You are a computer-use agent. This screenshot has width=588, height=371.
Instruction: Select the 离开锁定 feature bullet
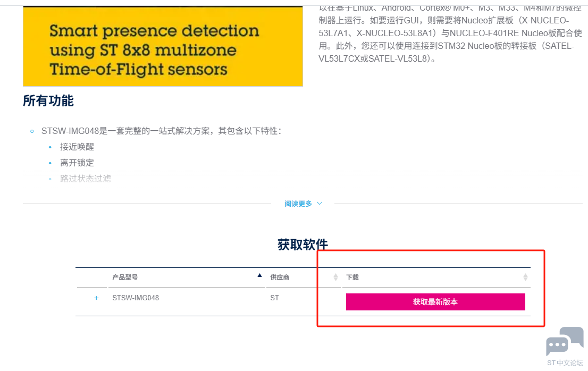click(77, 163)
